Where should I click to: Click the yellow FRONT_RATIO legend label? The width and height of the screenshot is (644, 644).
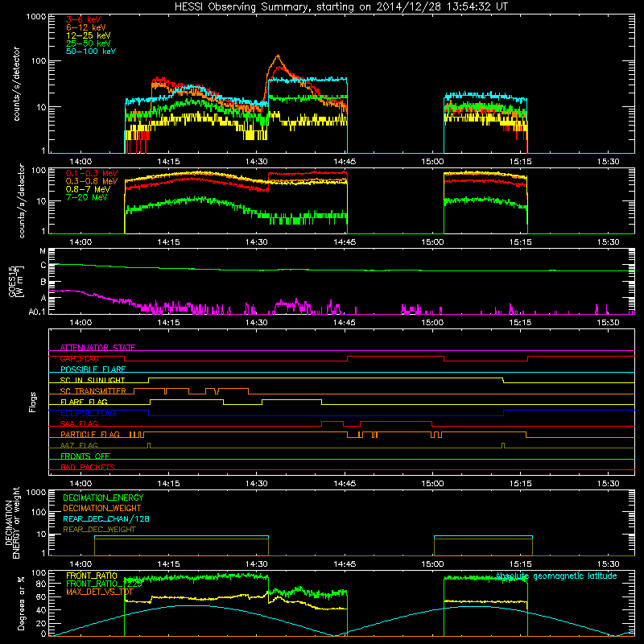pos(92,576)
